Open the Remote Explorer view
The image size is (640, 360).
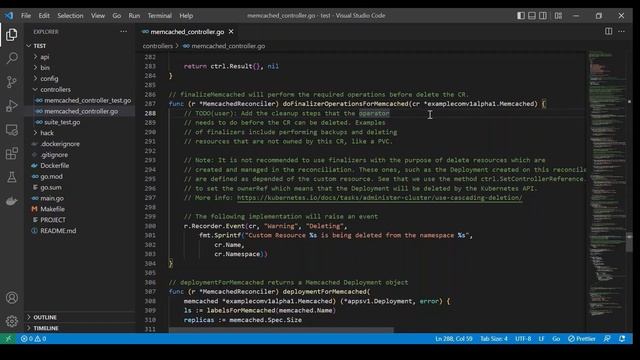point(11,130)
